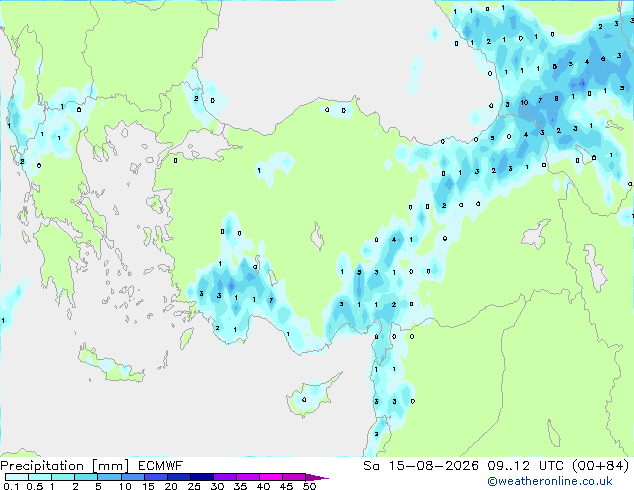This screenshot has height=490, width=634.
Task: Click the '40' legend scale label
Action: (263, 486)
